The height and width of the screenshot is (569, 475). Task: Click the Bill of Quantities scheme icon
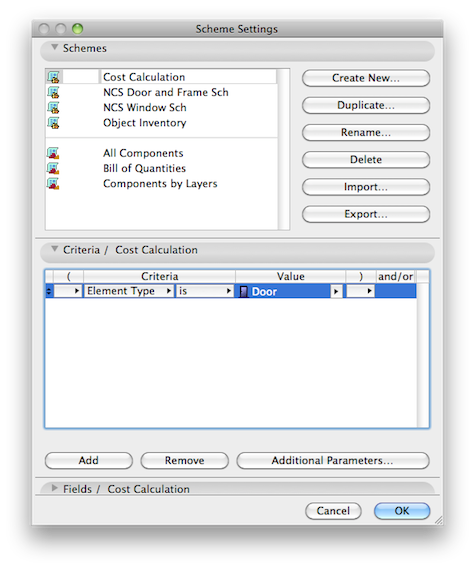pyautogui.click(x=53, y=168)
